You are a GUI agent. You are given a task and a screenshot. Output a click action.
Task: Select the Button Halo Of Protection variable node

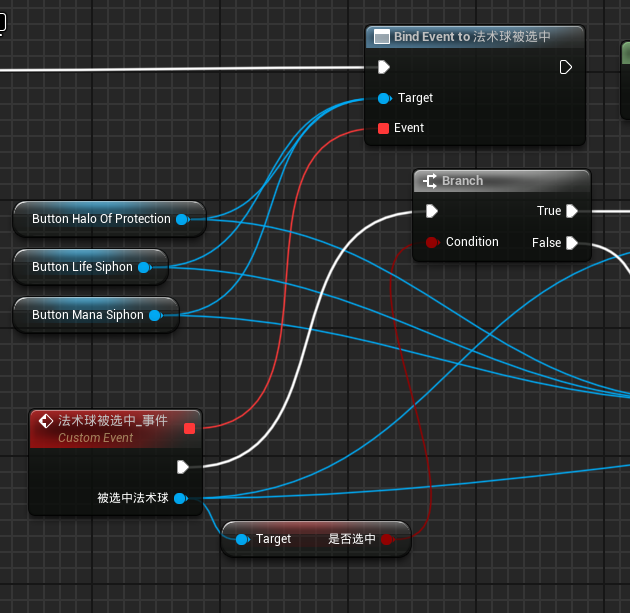tap(109, 219)
